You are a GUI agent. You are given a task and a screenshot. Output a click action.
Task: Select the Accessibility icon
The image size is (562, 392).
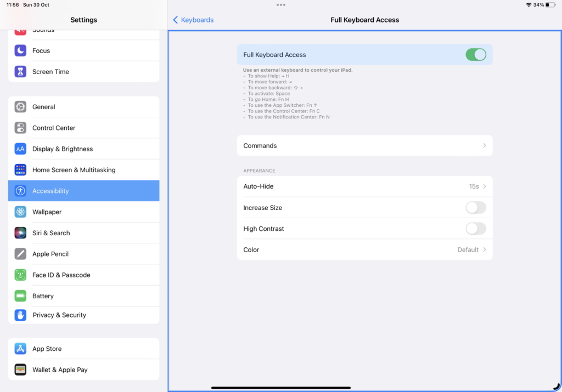pyautogui.click(x=20, y=191)
